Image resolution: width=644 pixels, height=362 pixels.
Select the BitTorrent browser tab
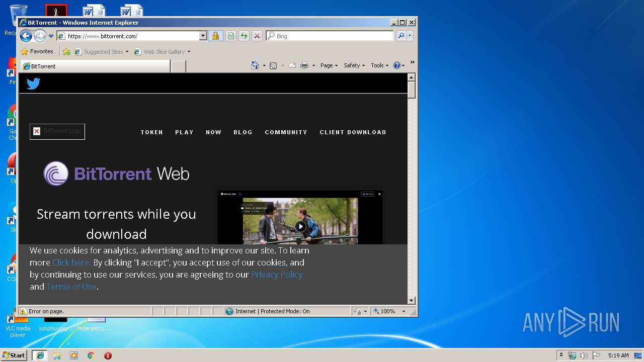click(95, 66)
